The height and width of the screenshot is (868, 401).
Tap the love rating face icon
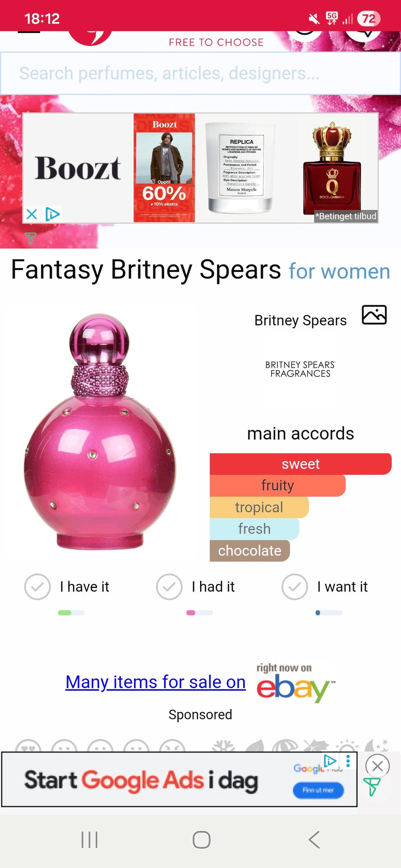(x=28, y=746)
